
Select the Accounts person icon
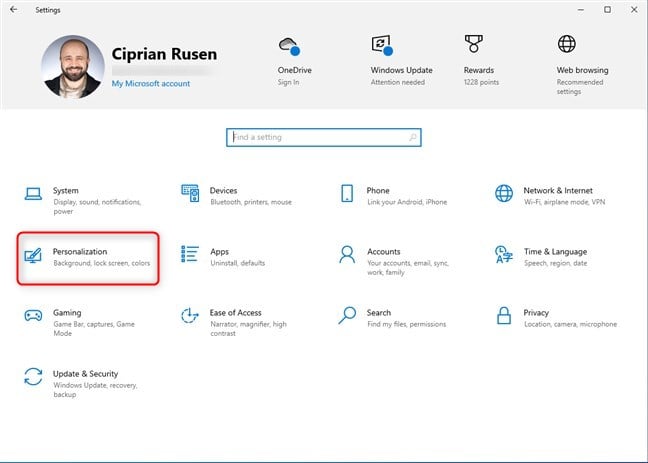coord(347,255)
